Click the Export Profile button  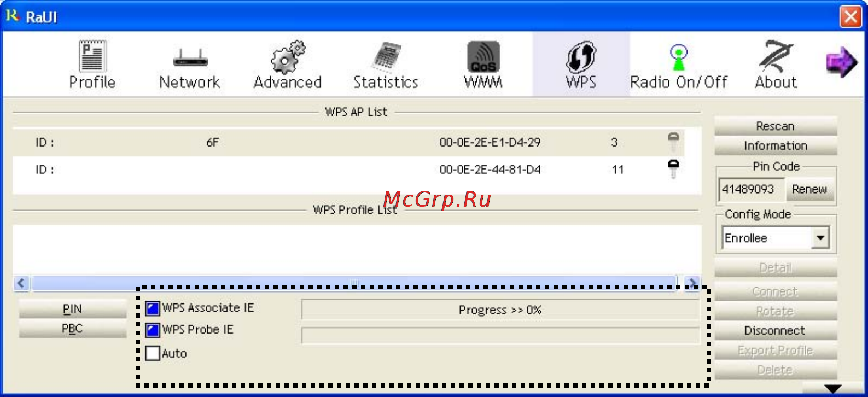coord(776,350)
